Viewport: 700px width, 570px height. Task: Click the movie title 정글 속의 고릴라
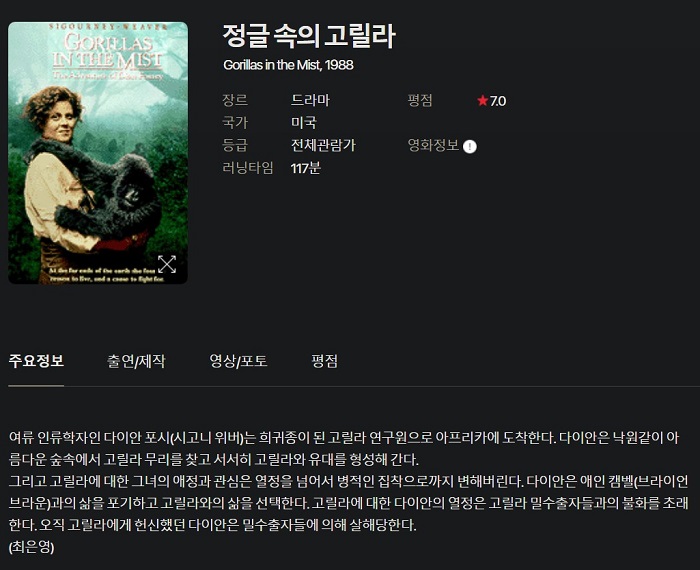pos(309,36)
